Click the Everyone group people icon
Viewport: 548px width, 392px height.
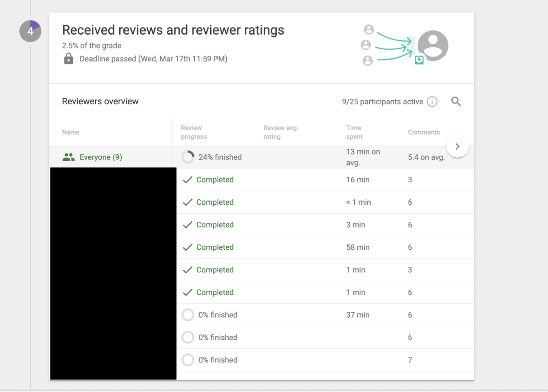click(68, 157)
